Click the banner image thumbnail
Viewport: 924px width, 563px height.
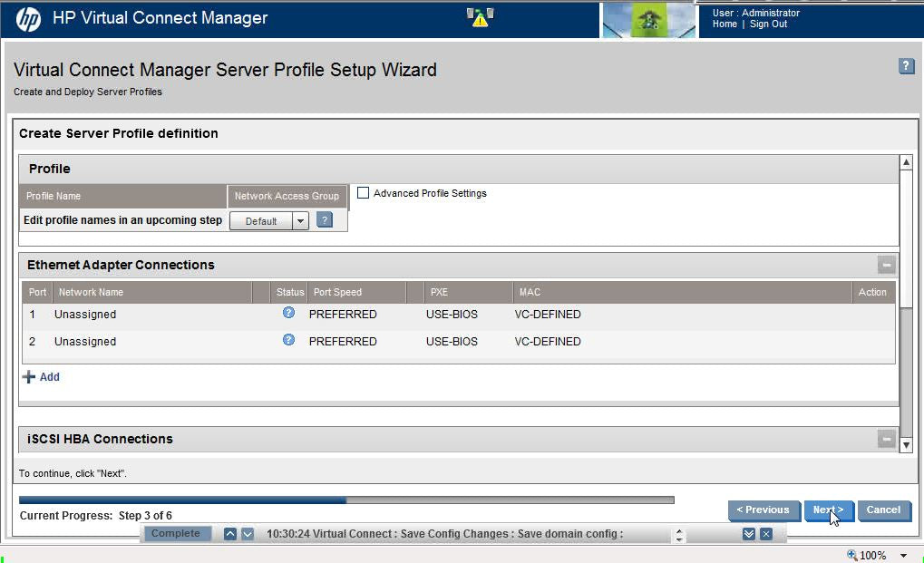pos(649,20)
